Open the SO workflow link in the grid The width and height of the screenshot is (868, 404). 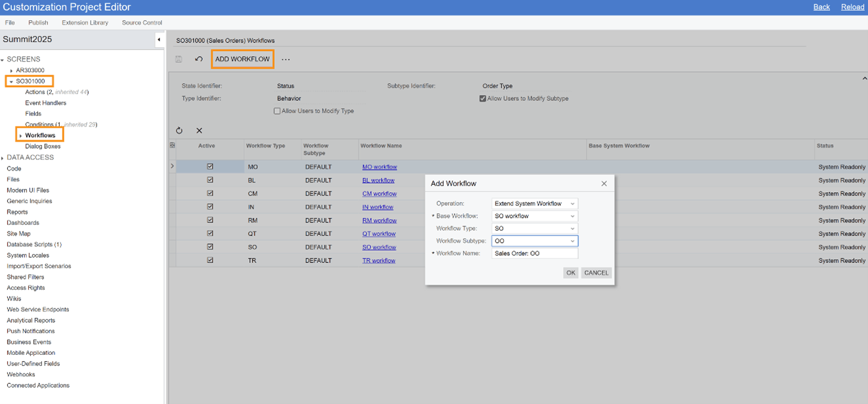pos(379,247)
